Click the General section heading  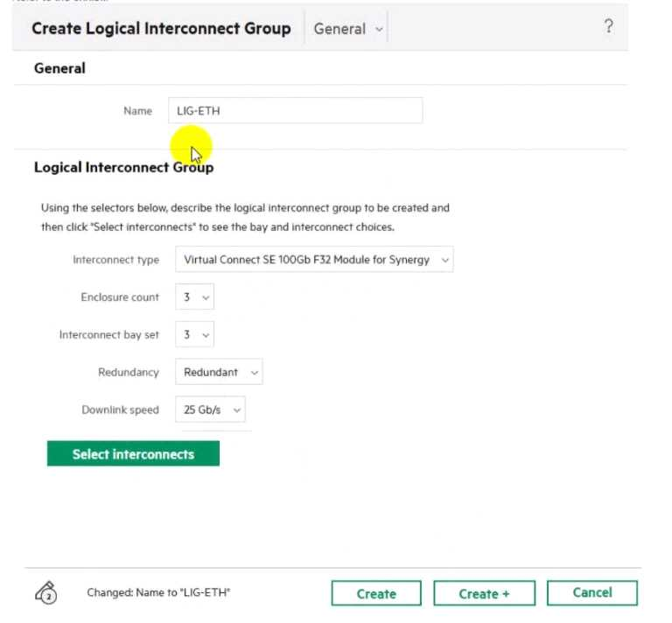pyautogui.click(x=59, y=68)
